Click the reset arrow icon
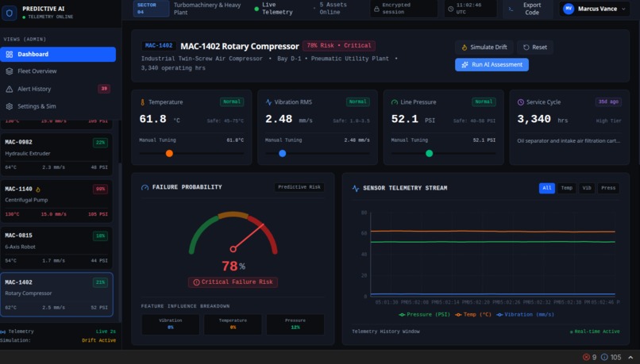 tap(526, 48)
